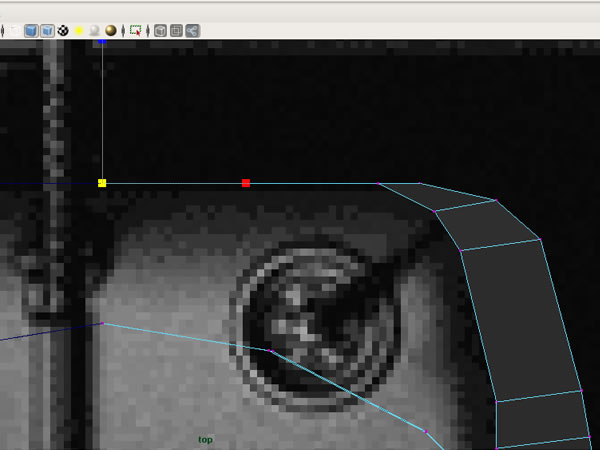The image size is (600, 450).
Task: Toggle X-Ray Active Components overlapping squares icon
Action: point(176,31)
